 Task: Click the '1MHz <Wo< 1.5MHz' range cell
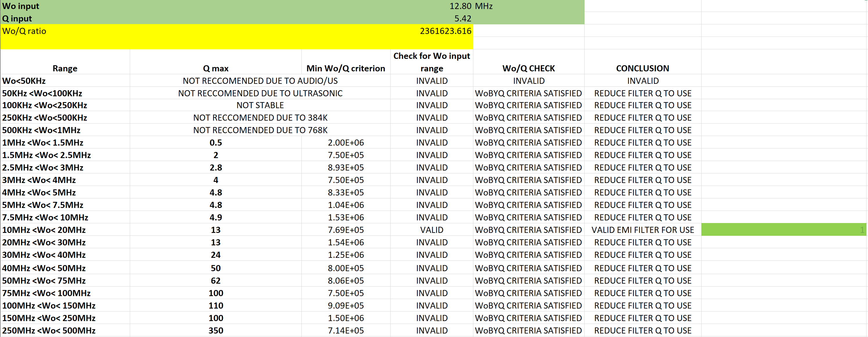(65, 143)
